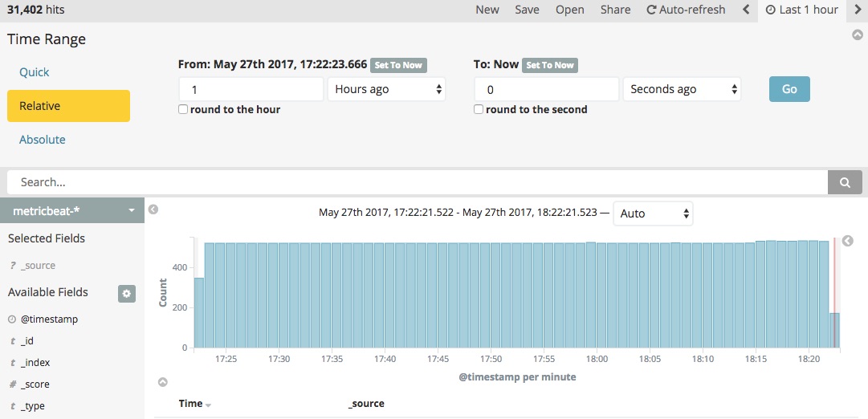The height and width of the screenshot is (419, 868).
Task: Open the Hours ago unit dropdown
Action: (386, 89)
